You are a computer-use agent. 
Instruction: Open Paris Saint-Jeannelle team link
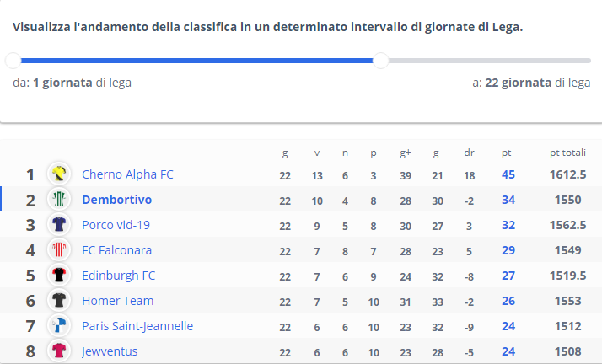point(137,326)
